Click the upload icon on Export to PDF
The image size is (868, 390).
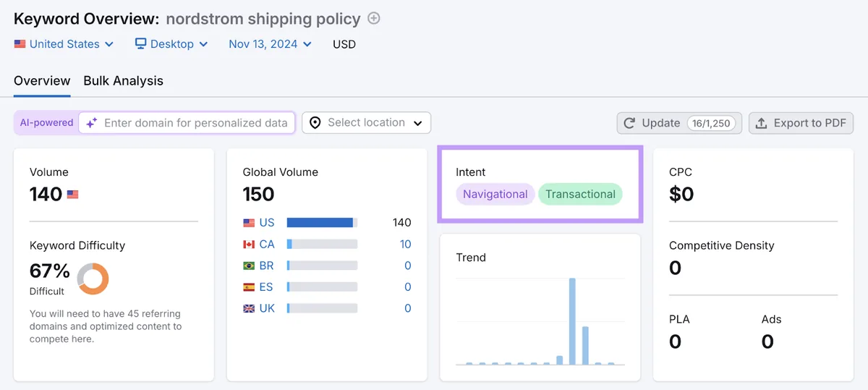tap(761, 123)
